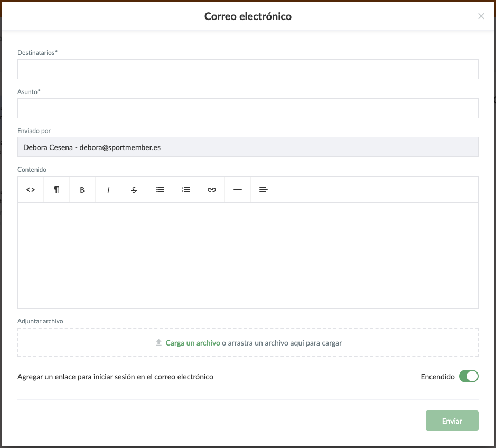This screenshot has width=496, height=448.
Task: Insert a numbered list
Action: tap(186, 190)
